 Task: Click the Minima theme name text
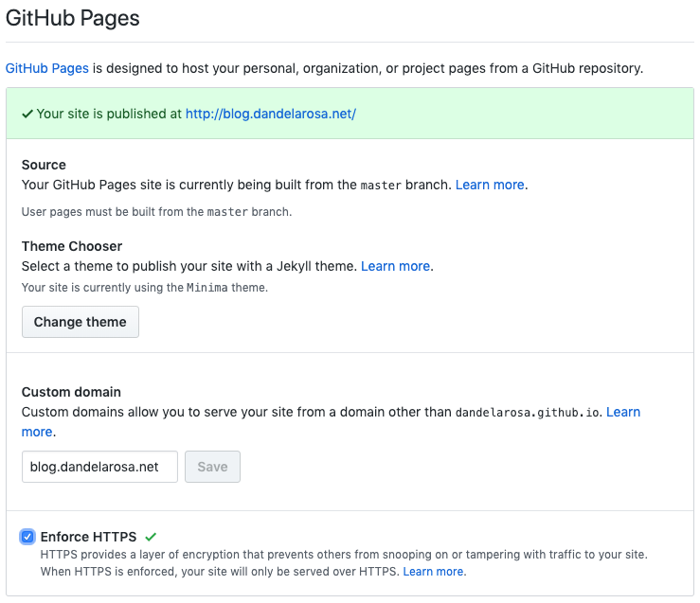[207, 288]
